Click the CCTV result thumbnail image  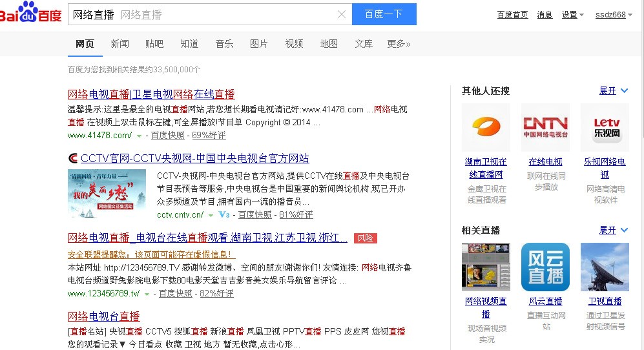tap(107, 194)
